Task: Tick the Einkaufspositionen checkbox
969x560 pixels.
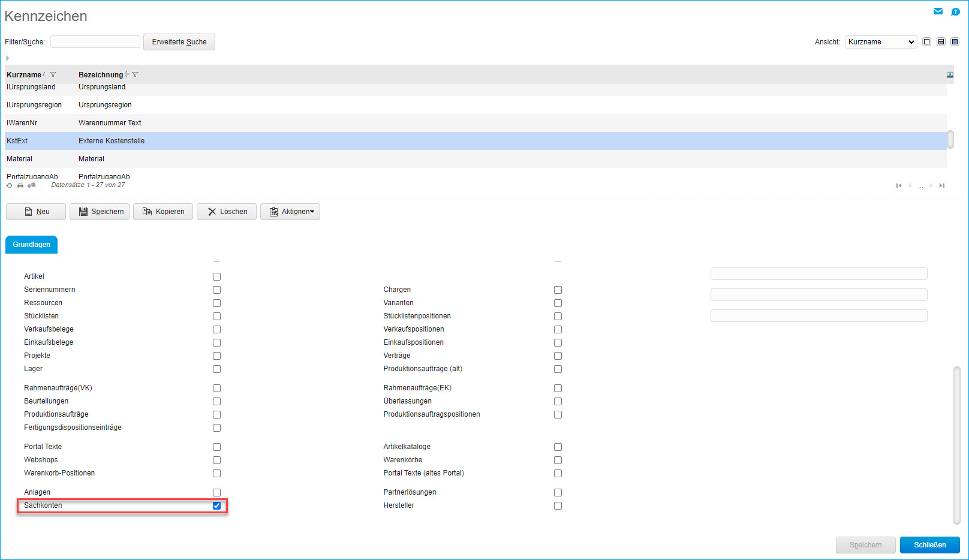Action: pyautogui.click(x=558, y=343)
